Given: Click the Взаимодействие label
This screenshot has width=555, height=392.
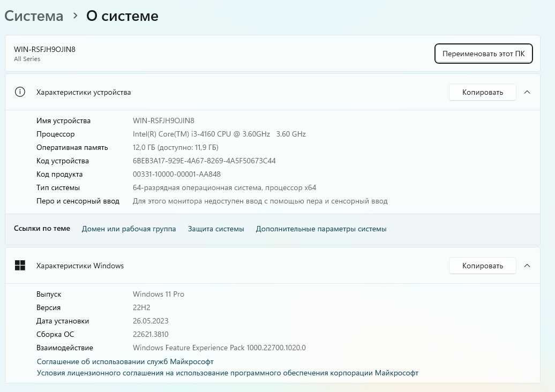Looking at the screenshot, I should pyautogui.click(x=64, y=348).
